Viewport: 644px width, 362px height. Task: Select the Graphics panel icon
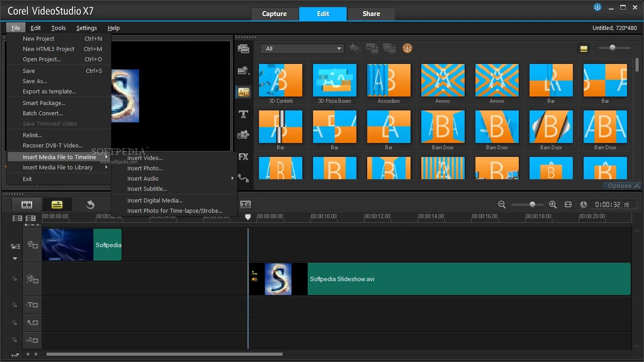coord(244,135)
